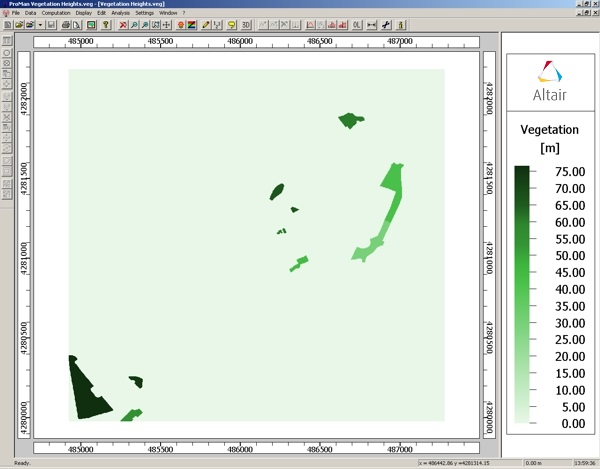Toggle the 3D view button
Viewport: 600px width, 469px height.
coord(245,24)
